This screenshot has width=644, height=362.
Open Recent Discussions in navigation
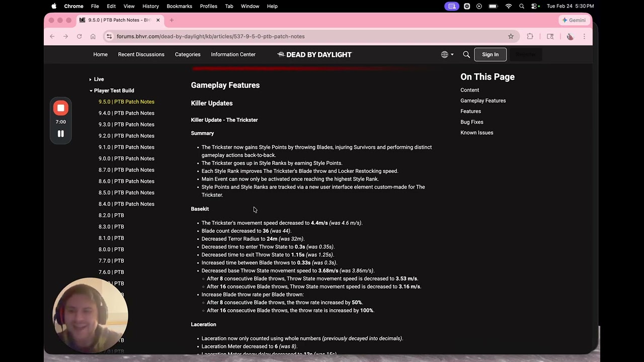pyautogui.click(x=141, y=54)
